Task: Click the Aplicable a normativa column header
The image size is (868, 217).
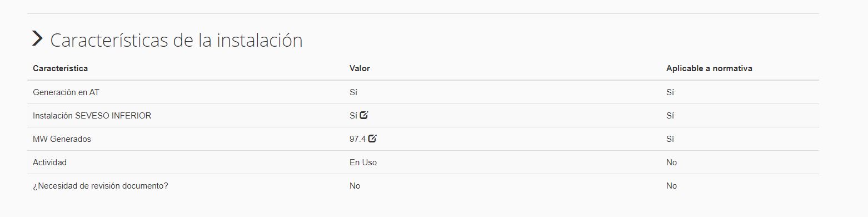Action: click(x=709, y=68)
